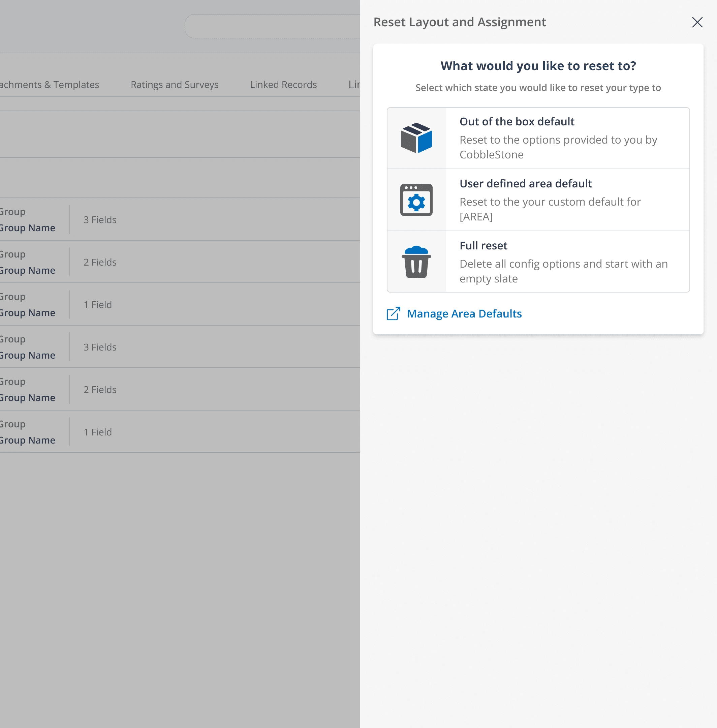Screen dimensions: 717x728
Task: Click the trash can icon for full reset
Action: click(x=416, y=262)
